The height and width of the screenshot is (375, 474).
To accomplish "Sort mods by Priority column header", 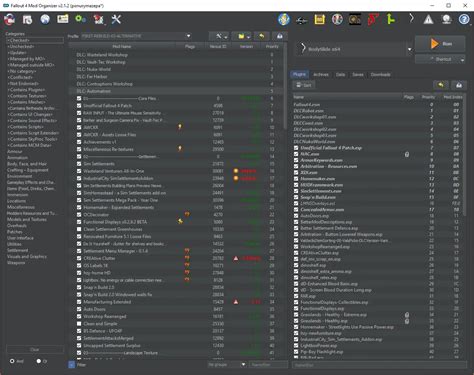I will pyautogui.click(x=272, y=46).
